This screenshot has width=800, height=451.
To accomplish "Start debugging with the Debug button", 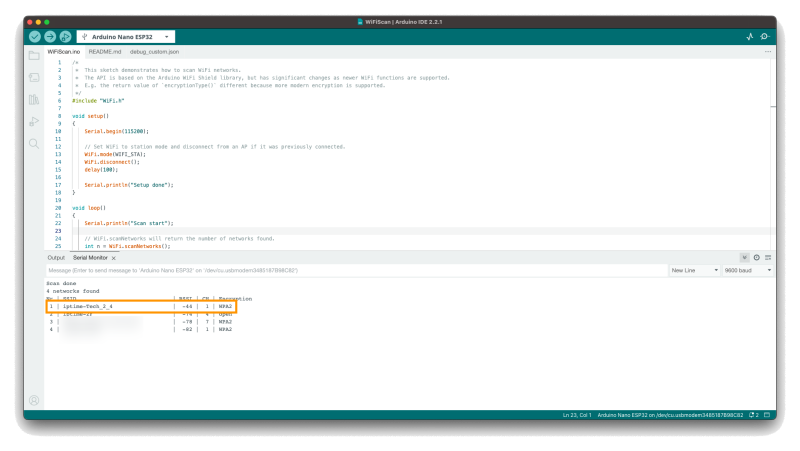I will coord(65,37).
